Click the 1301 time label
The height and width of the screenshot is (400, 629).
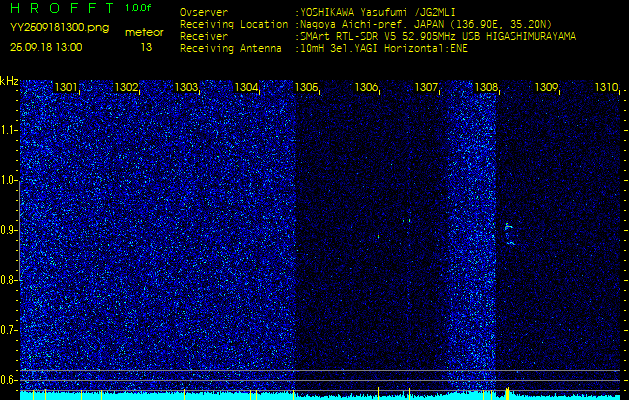66,87
